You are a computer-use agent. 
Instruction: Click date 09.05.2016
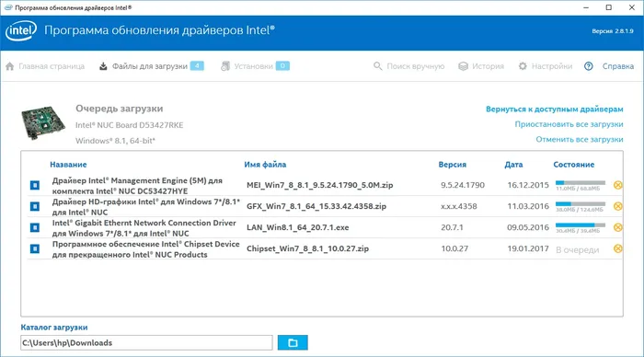pyautogui.click(x=528, y=227)
